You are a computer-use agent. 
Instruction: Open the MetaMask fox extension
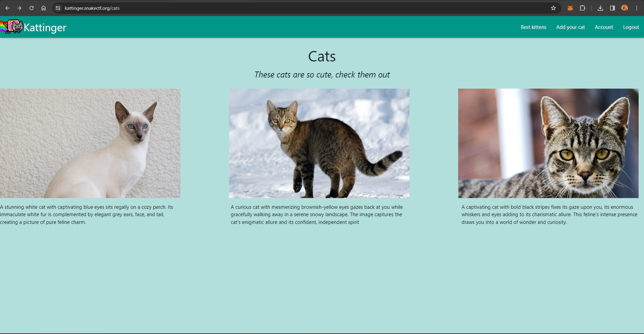pyautogui.click(x=570, y=8)
